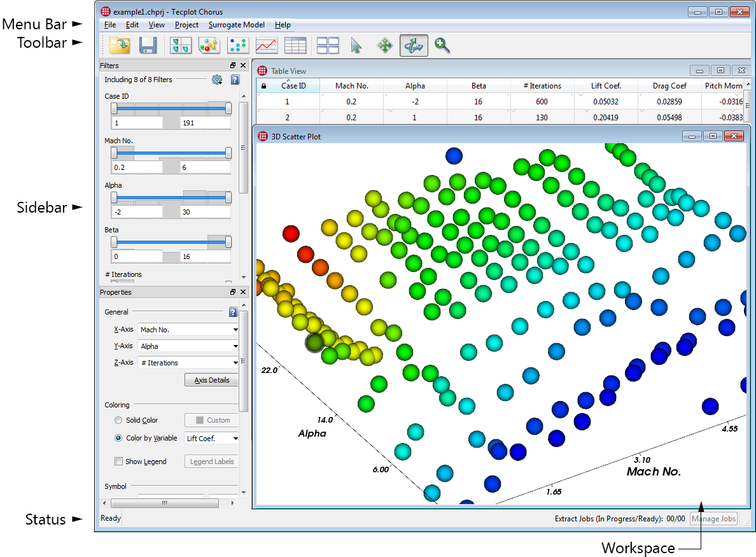Select the arrow selection tool
Screen dimensions: 756x557
pyautogui.click(x=356, y=45)
